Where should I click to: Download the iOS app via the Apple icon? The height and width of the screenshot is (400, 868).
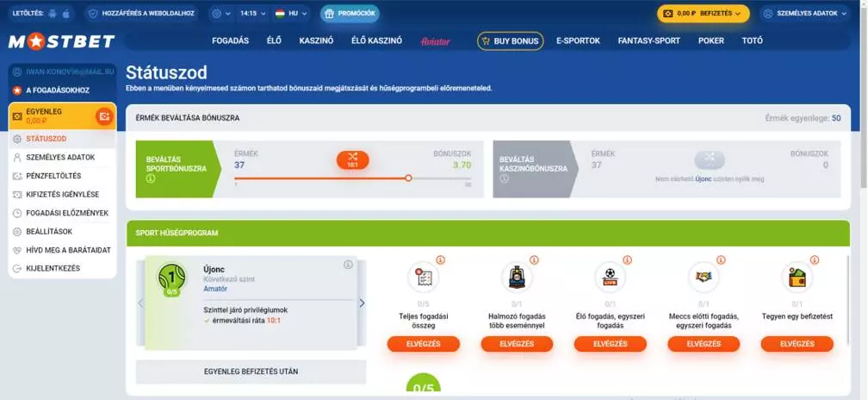tap(65, 13)
